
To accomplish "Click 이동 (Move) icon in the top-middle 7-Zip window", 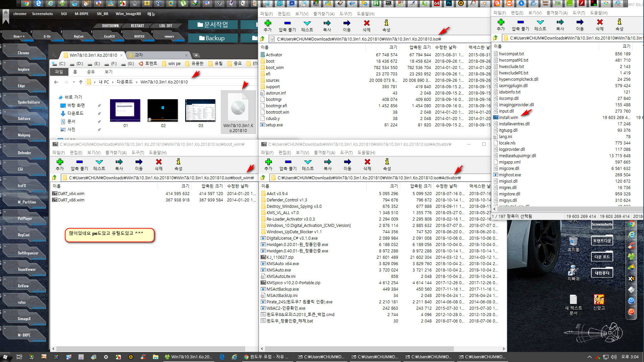I will click(x=347, y=23).
